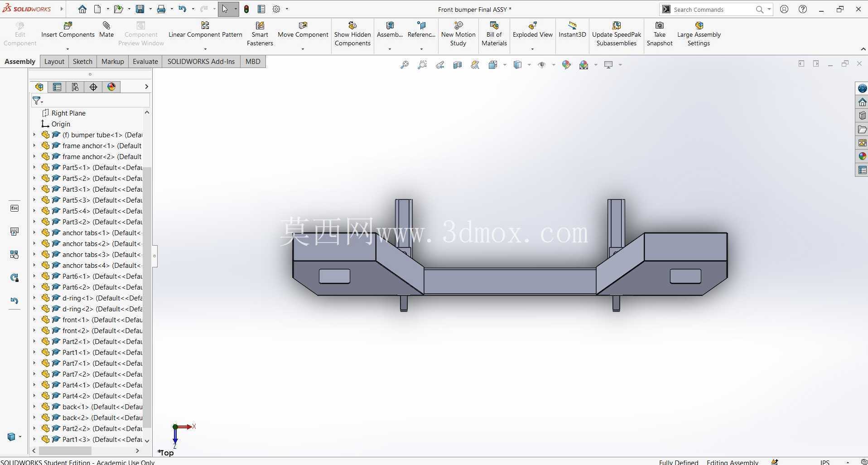Image resolution: width=868 pixels, height=465 pixels.
Task: Click the Zoom to Area icon
Action: [422, 65]
